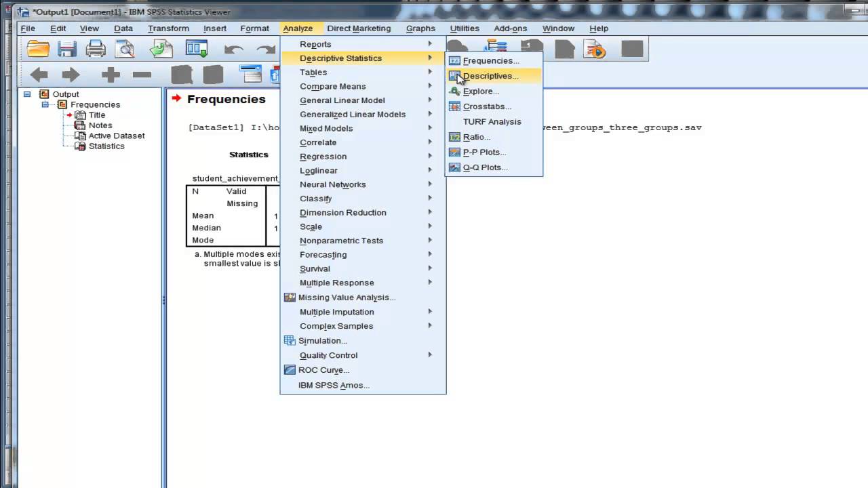
Task: Open the File menu
Action: 28,28
